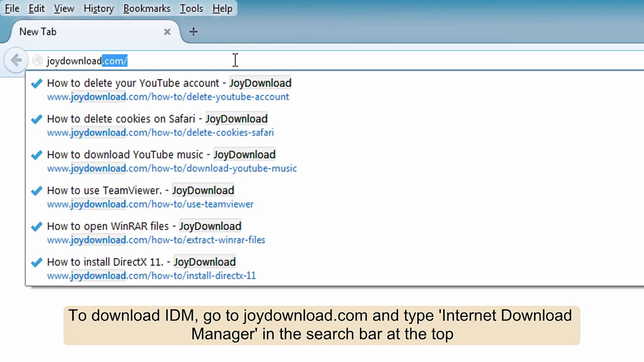This screenshot has width=644, height=362.
Task: Select the install DirectX 11 suggestion
Action: tap(141, 262)
